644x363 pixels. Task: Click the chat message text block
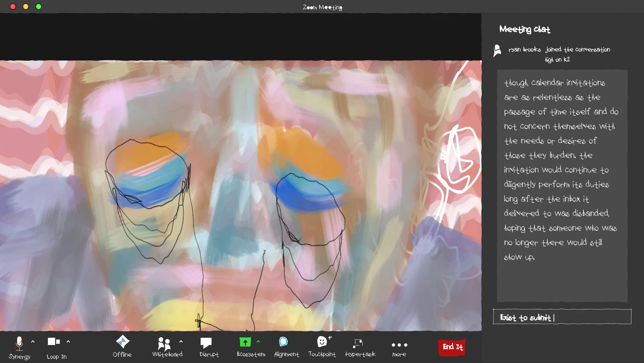pos(562,169)
